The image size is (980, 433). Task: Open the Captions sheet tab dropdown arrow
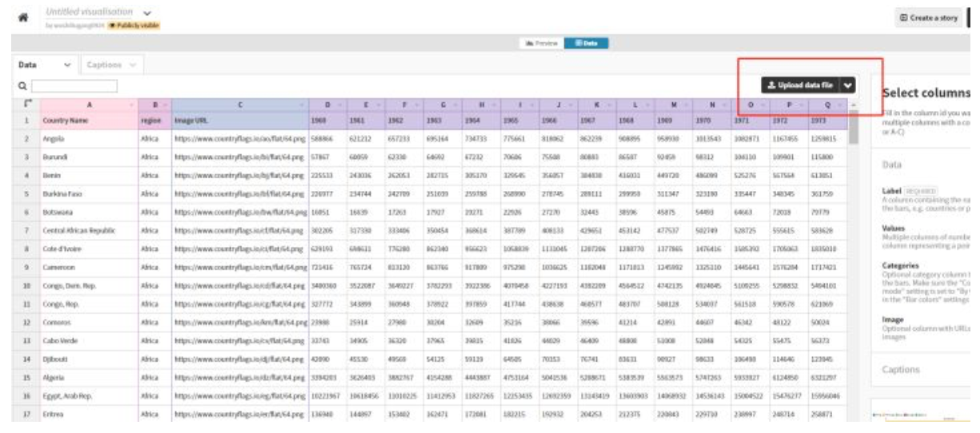click(x=133, y=64)
